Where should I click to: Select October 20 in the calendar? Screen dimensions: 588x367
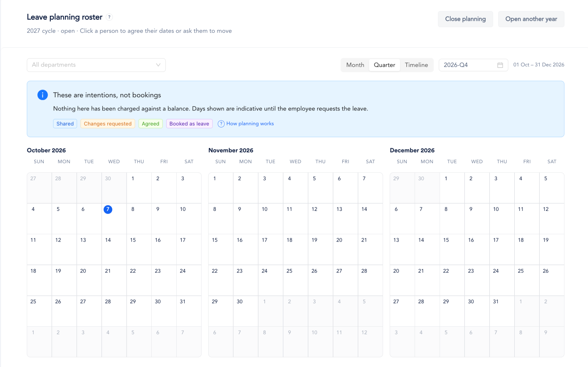pos(89,280)
